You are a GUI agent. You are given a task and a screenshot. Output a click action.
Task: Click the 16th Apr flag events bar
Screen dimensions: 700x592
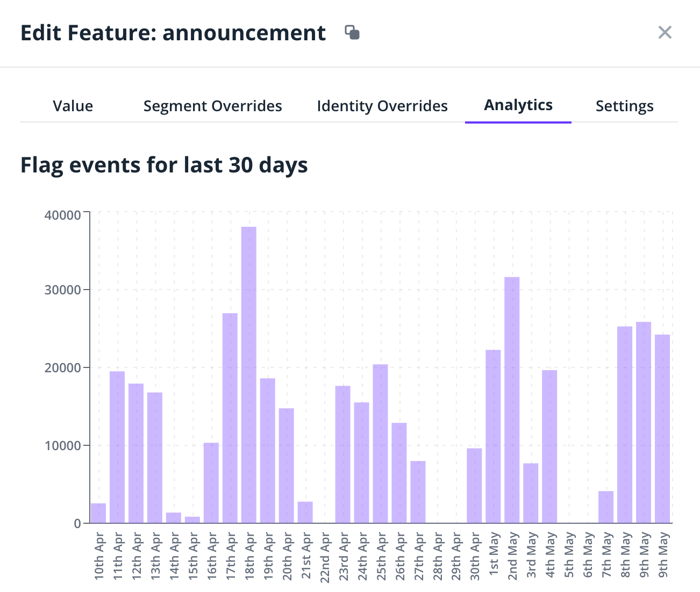[x=211, y=482]
